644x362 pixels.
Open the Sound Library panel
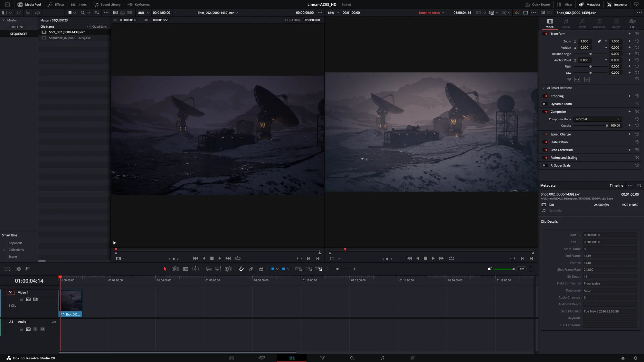(107, 5)
